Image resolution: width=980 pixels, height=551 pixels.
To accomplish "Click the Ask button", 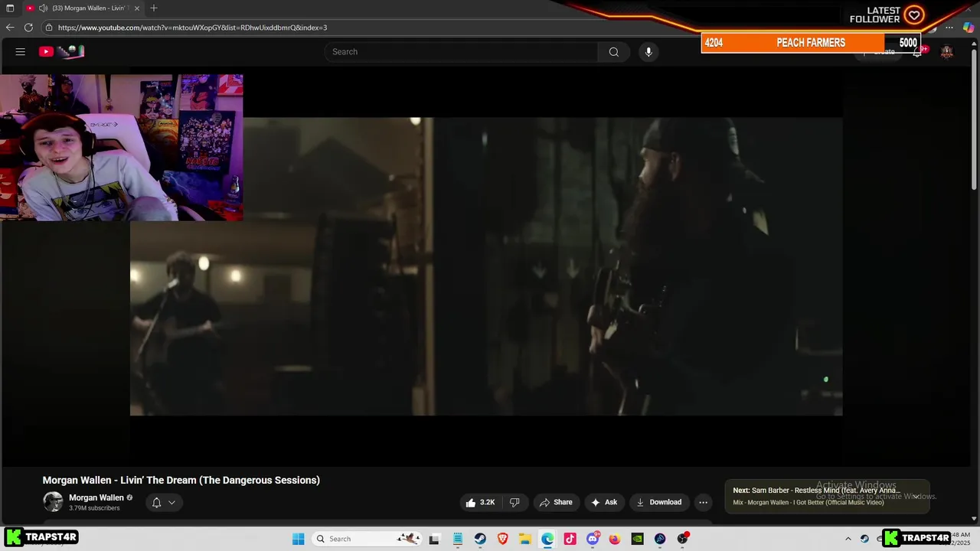I will click(604, 502).
